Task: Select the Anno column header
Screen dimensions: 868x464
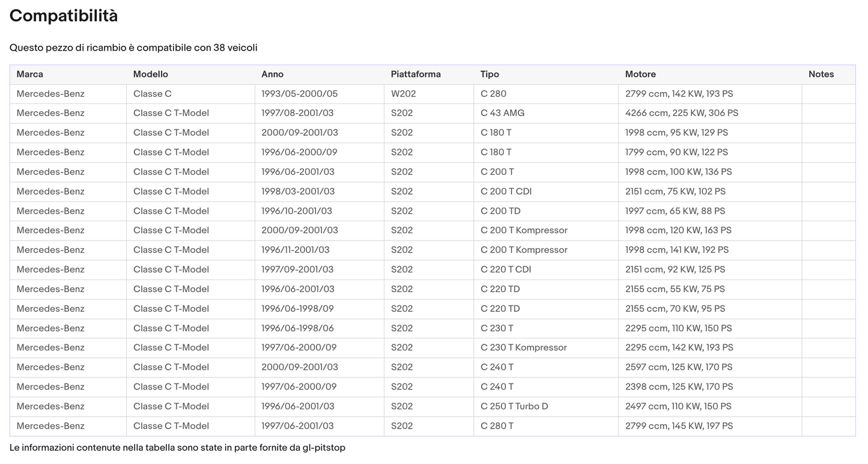Action: 272,75
